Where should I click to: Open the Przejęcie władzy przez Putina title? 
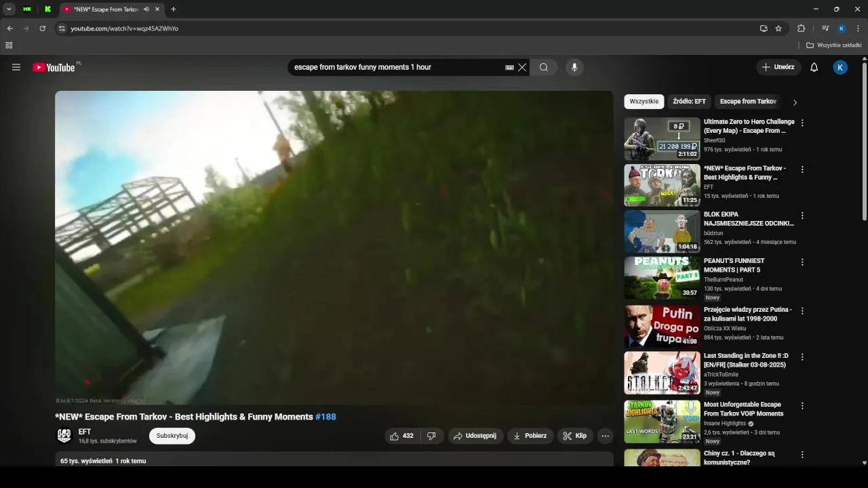[x=747, y=314]
